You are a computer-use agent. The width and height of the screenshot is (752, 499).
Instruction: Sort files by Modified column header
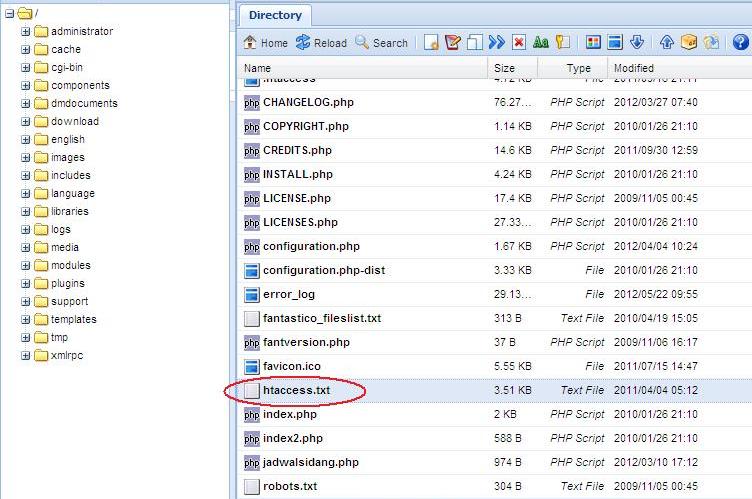[634, 68]
